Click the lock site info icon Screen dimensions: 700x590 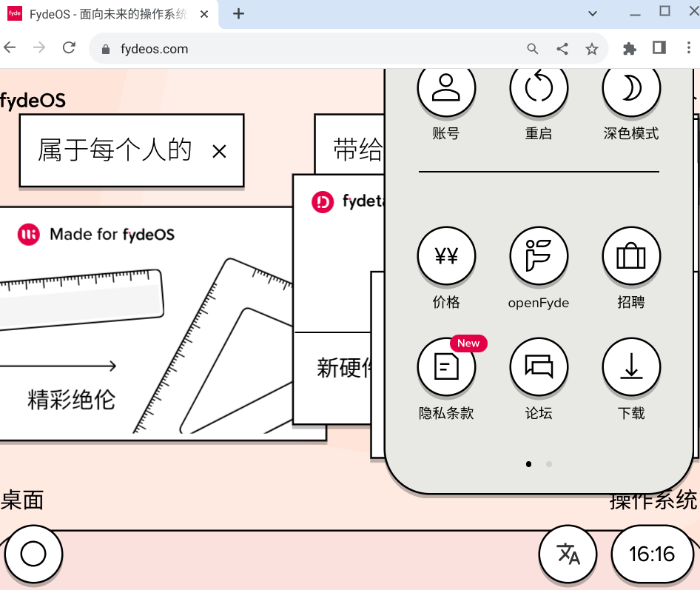tap(106, 49)
